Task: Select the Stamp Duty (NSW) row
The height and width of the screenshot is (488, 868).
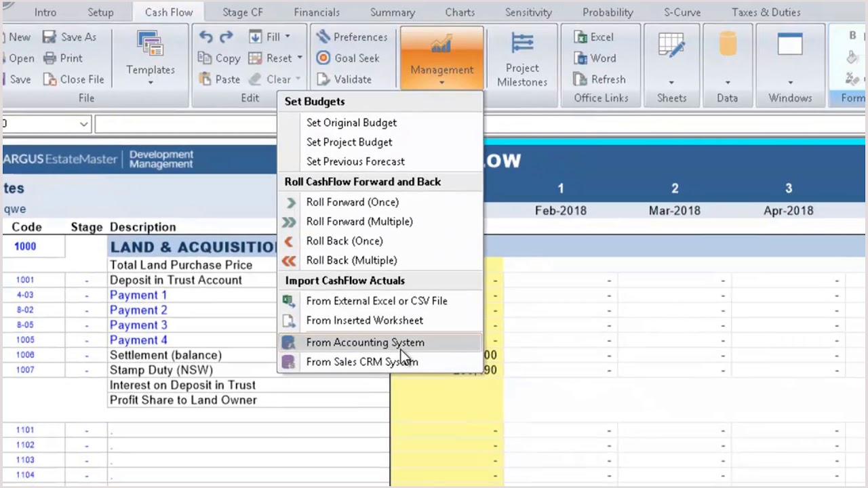Action: coord(161,370)
